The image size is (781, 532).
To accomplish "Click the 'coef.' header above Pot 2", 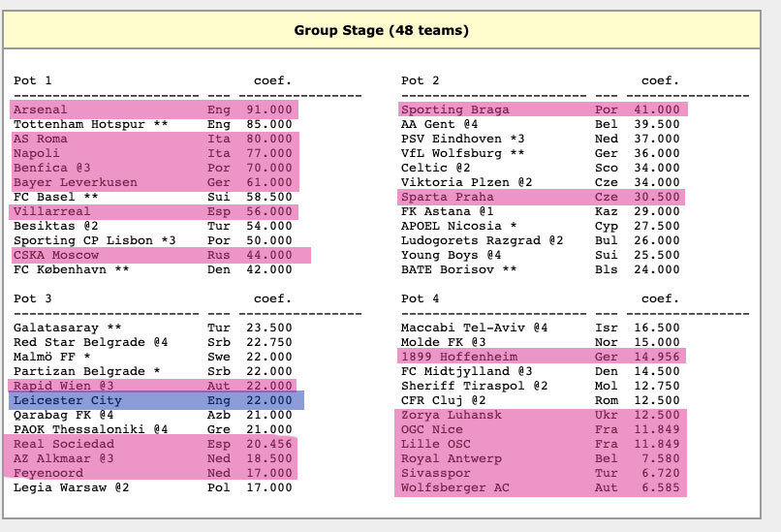I will pos(661,80).
